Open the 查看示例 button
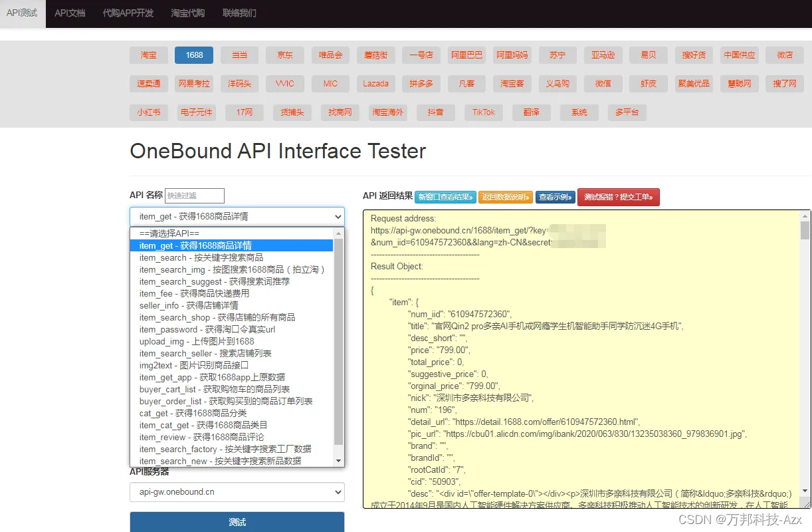The height and width of the screenshot is (532, 812). tap(556, 197)
